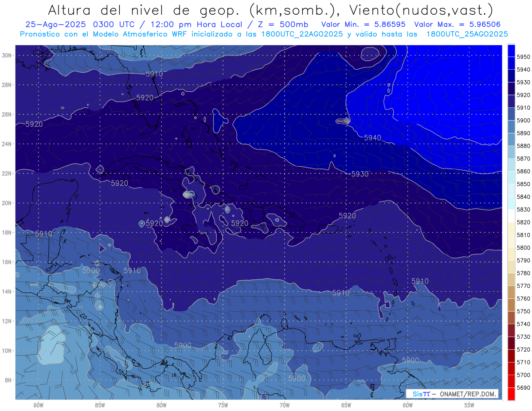Click the 65W longitude axis label
Viewport: 532px width, 411px height.
tap(346, 405)
